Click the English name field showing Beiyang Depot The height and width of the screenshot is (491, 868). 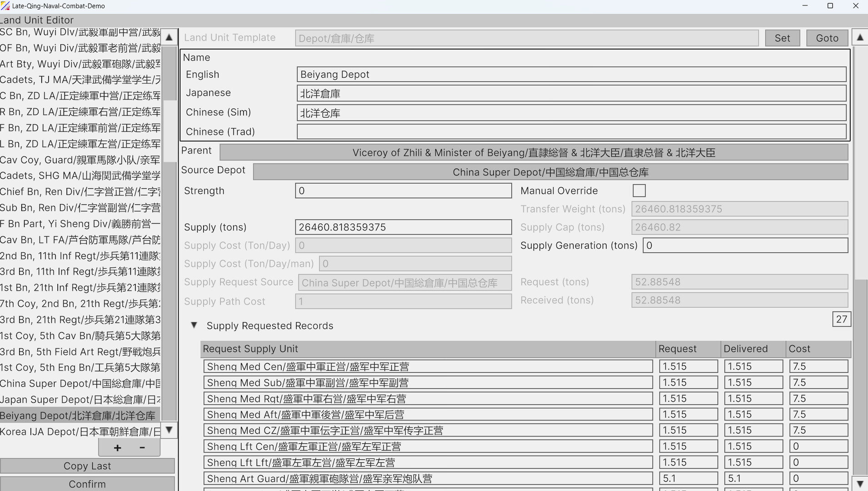(x=570, y=74)
